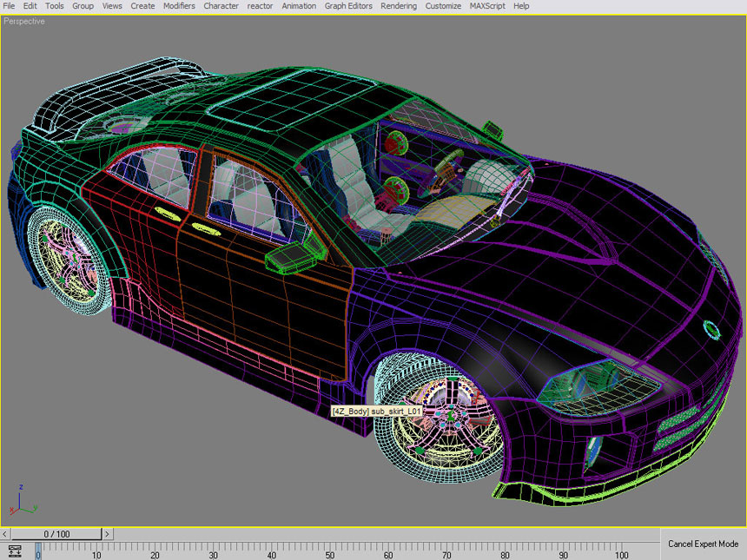Image resolution: width=747 pixels, height=560 pixels.
Task: Expand the Views menu
Action: pos(112,6)
